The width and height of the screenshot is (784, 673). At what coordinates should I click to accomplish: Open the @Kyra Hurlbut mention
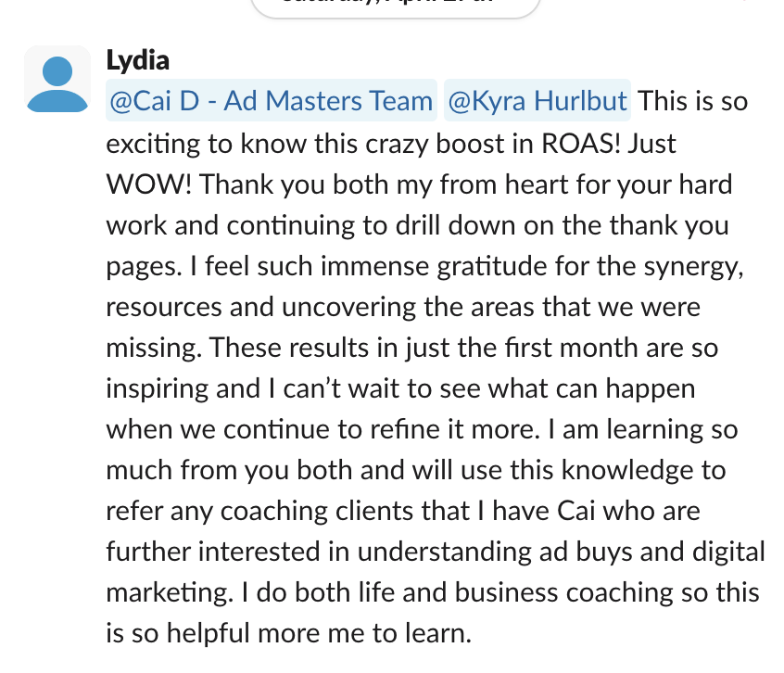[537, 100]
